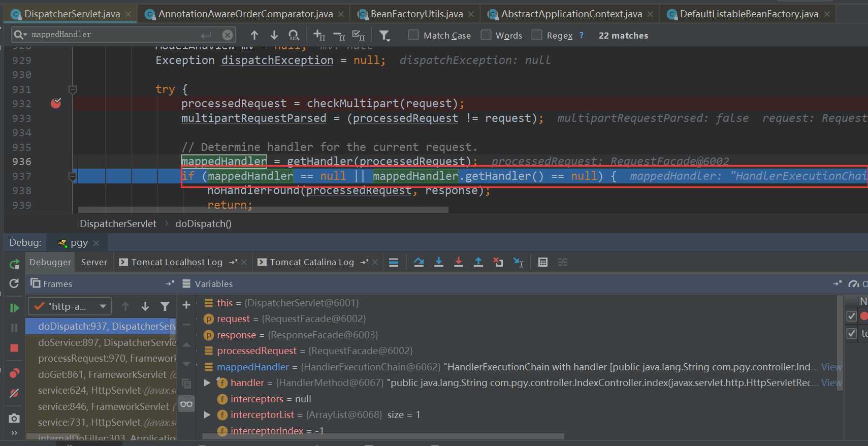The image size is (868, 446).
Task: Rerun the pgy debug session
Action: point(14,264)
